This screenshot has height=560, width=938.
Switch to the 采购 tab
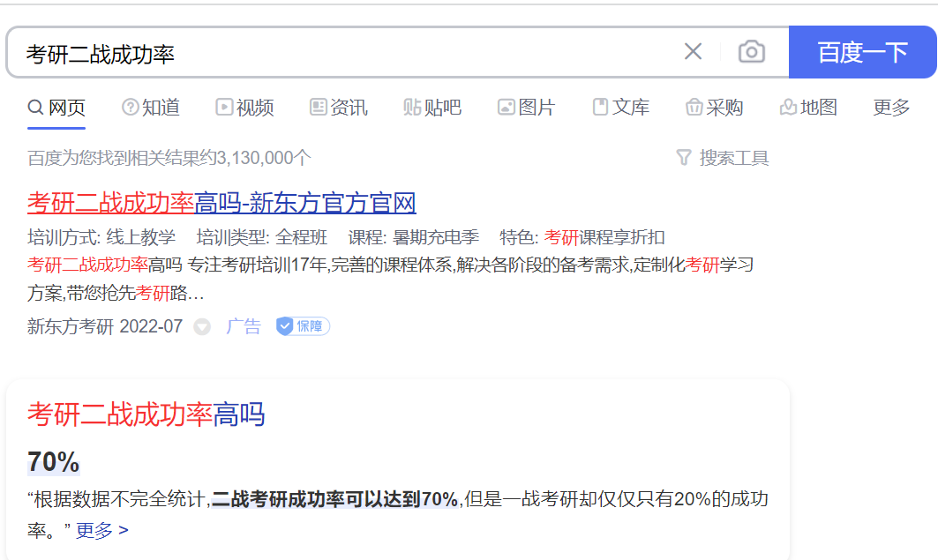pyautogui.click(x=715, y=108)
